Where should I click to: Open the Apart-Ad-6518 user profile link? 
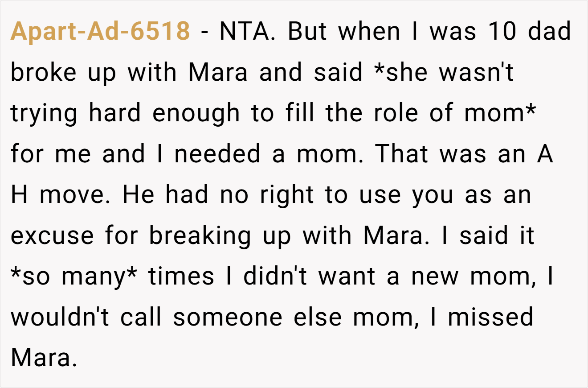(x=100, y=31)
